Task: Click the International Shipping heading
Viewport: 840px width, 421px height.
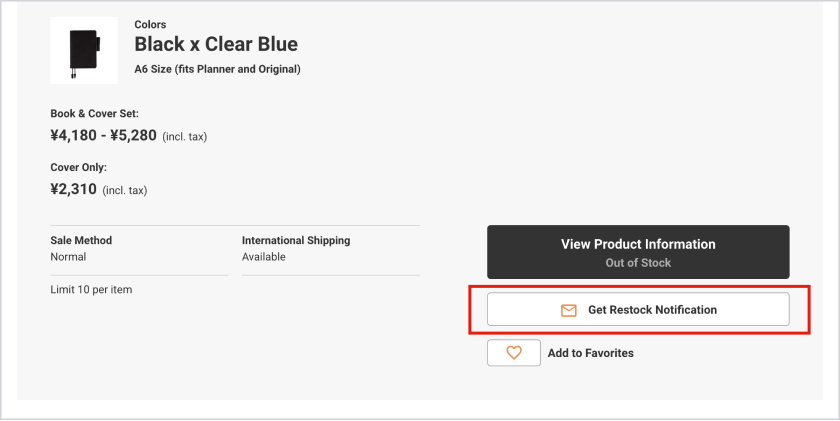Action: [x=296, y=240]
